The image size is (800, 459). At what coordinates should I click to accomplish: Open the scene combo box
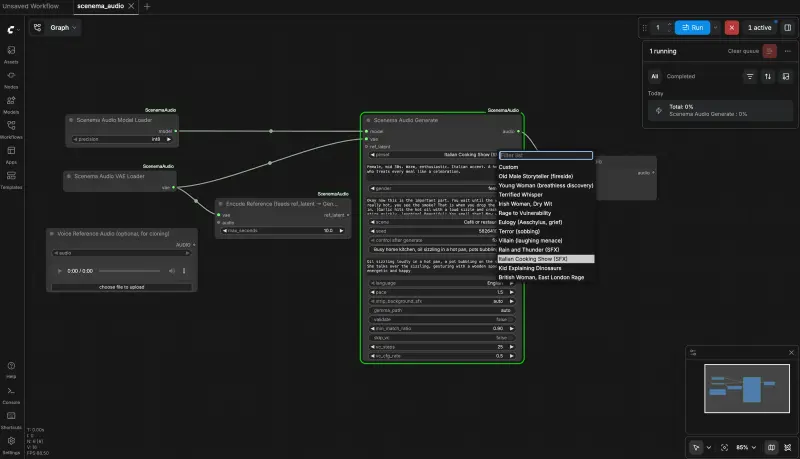point(433,222)
